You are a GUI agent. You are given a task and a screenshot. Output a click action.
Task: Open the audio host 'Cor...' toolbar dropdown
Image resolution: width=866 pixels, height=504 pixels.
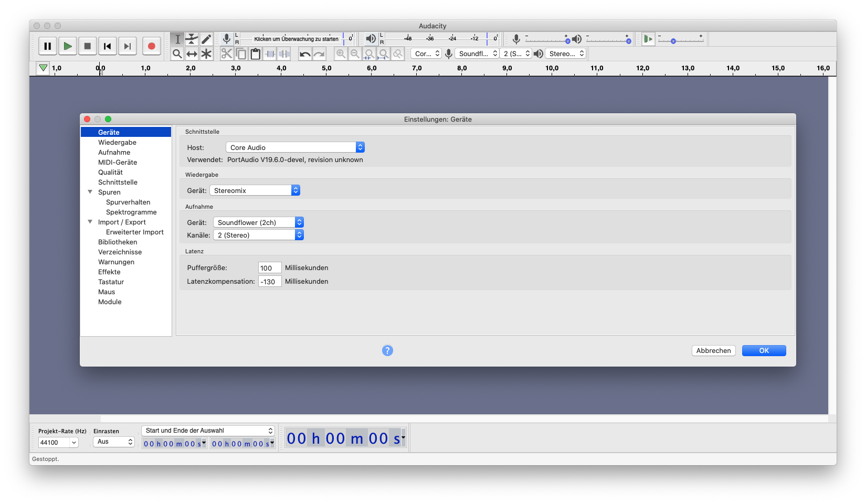click(426, 53)
